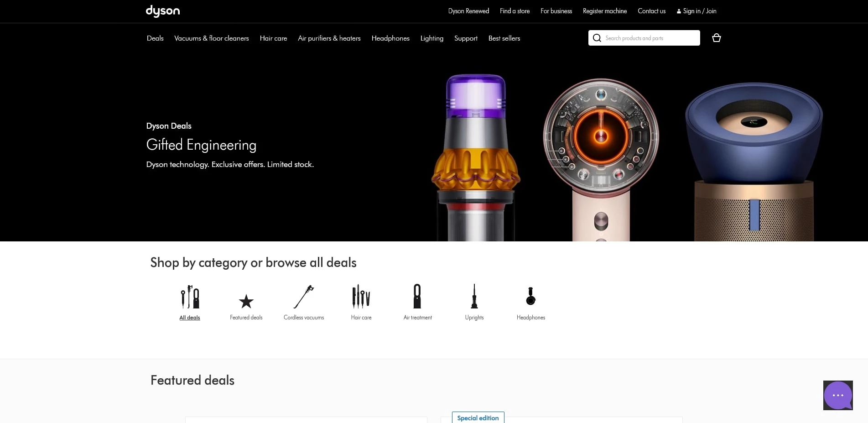Image resolution: width=868 pixels, height=423 pixels.
Task: Click inside the search products field
Action: tap(648, 38)
